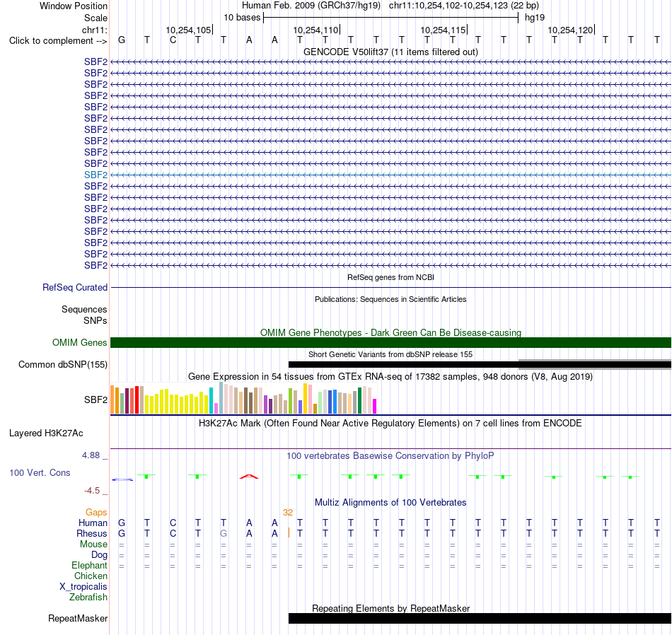Click the 10,254,105 position marker
Viewport: 672px width, 635px height.
[x=189, y=30]
